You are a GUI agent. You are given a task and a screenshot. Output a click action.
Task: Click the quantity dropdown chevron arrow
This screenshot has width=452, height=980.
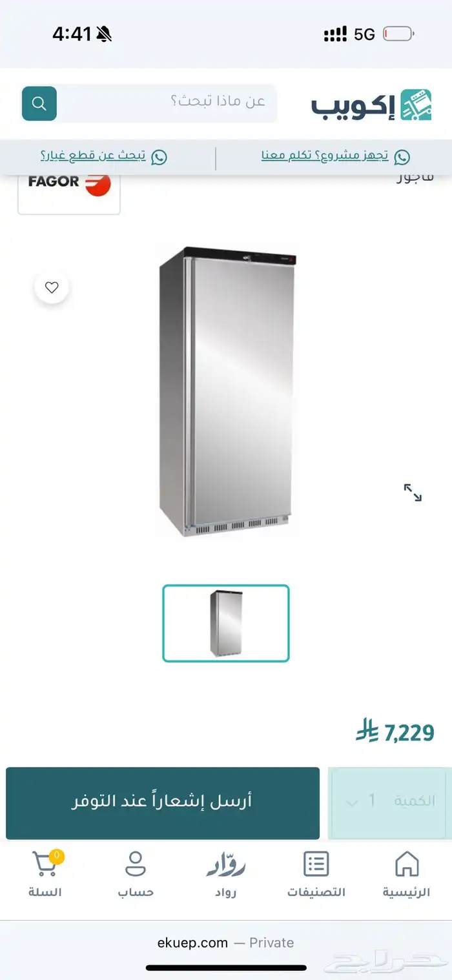click(352, 803)
